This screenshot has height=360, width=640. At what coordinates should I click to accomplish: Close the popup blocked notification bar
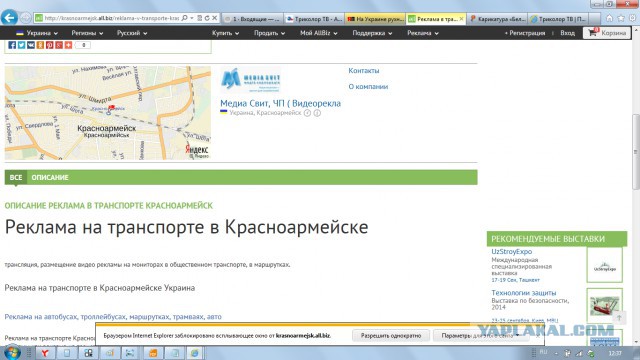pos(538,336)
